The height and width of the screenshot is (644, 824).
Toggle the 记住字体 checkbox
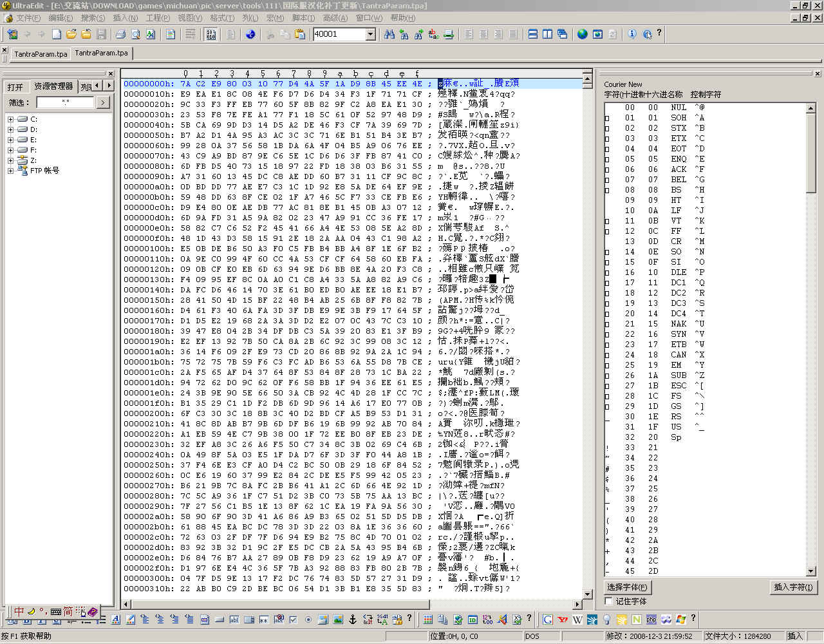(608, 601)
